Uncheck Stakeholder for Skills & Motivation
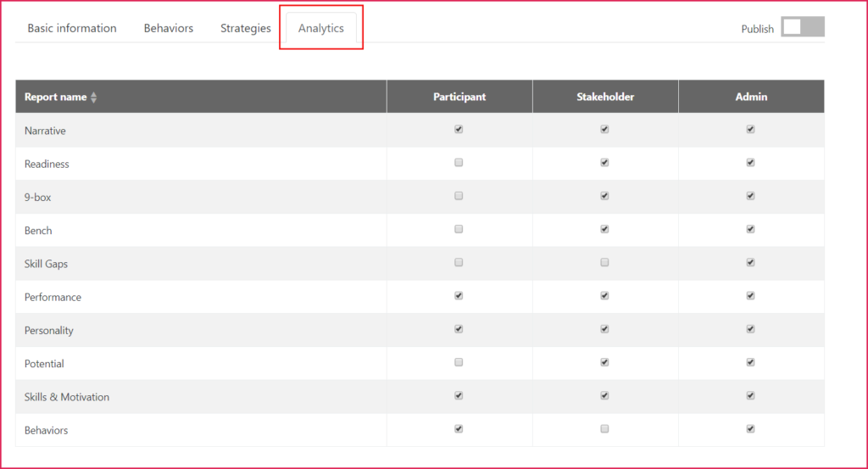 pyautogui.click(x=605, y=395)
